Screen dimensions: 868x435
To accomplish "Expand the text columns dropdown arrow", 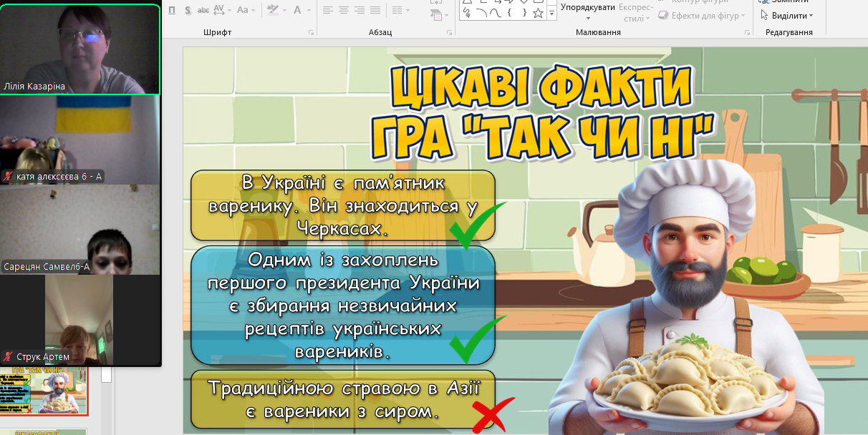I will [x=408, y=10].
